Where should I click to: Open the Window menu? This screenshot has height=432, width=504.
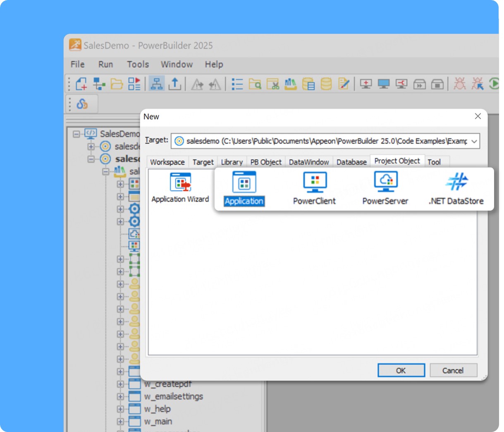177,64
